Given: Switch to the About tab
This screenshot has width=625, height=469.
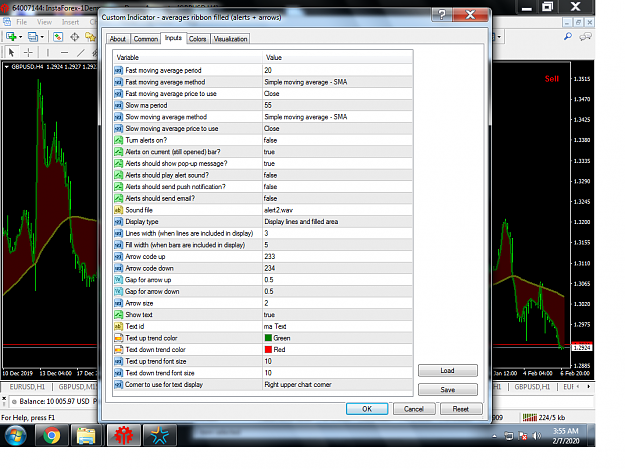Looking at the screenshot, I should coord(118,39).
